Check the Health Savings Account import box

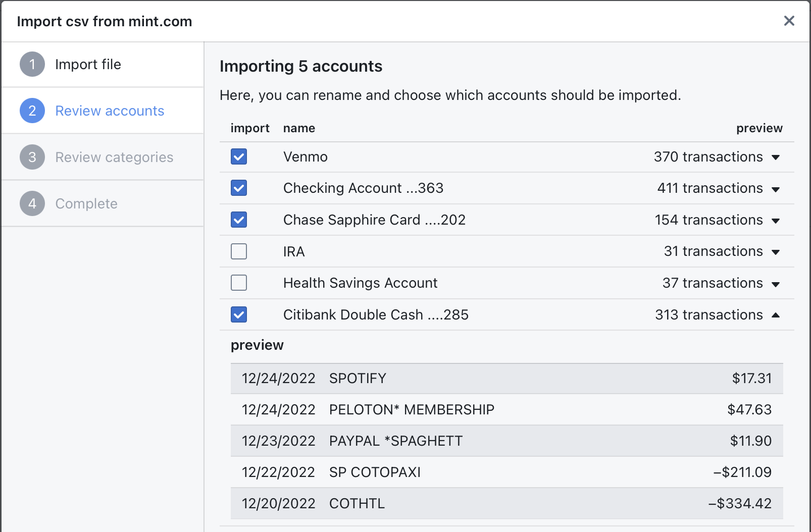(x=238, y=283)
